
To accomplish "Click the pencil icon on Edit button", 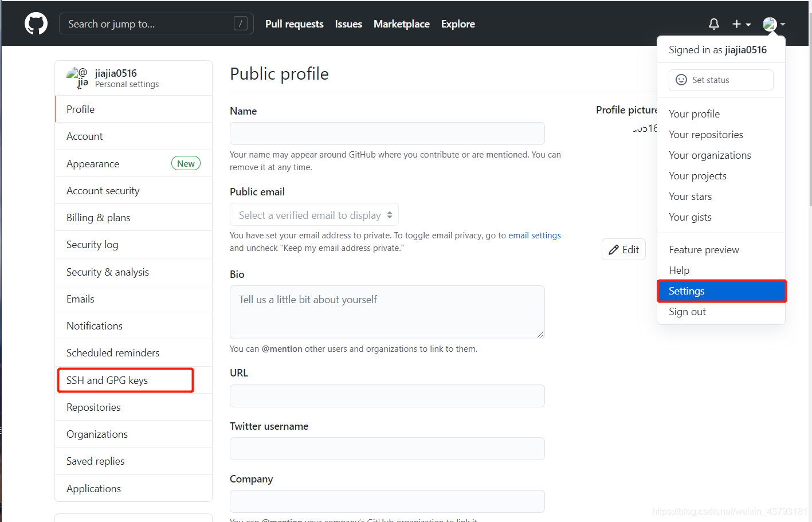I will click(614, 249).
